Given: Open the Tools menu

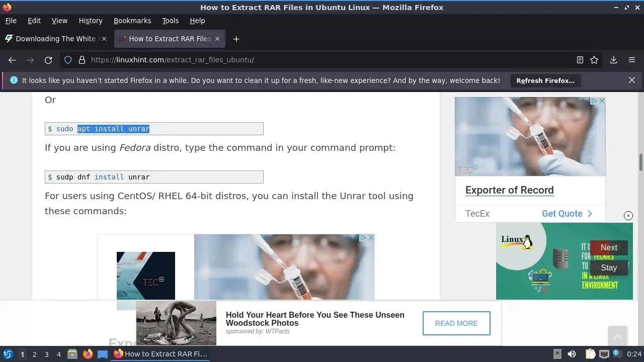Looking at the screenshot, I should point(170,21).
